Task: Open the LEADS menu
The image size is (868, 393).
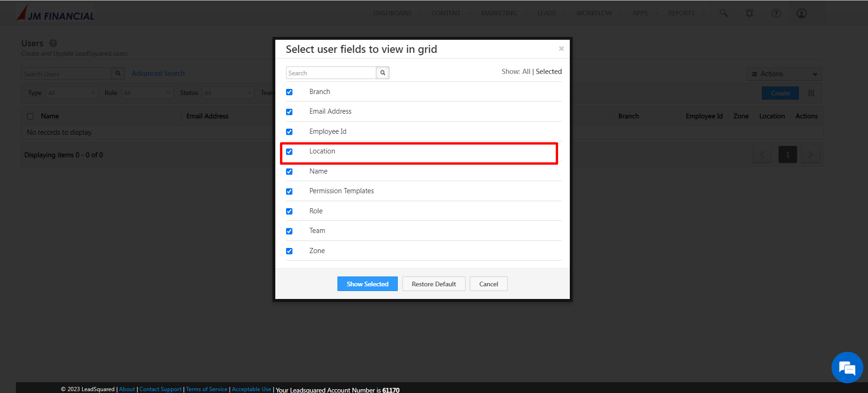Action: point(546,13)
